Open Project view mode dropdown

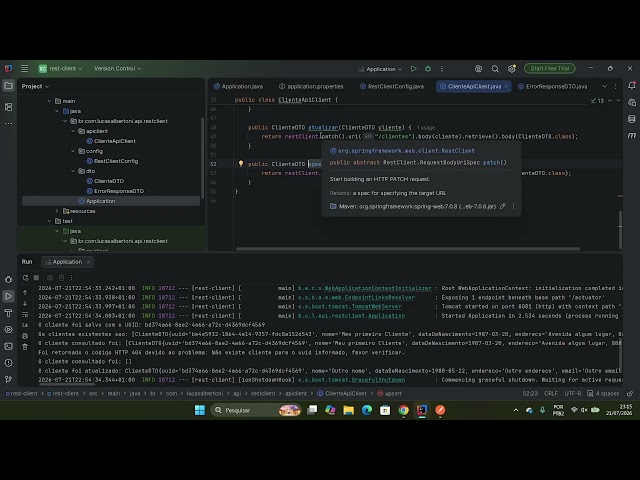(35, 86)
